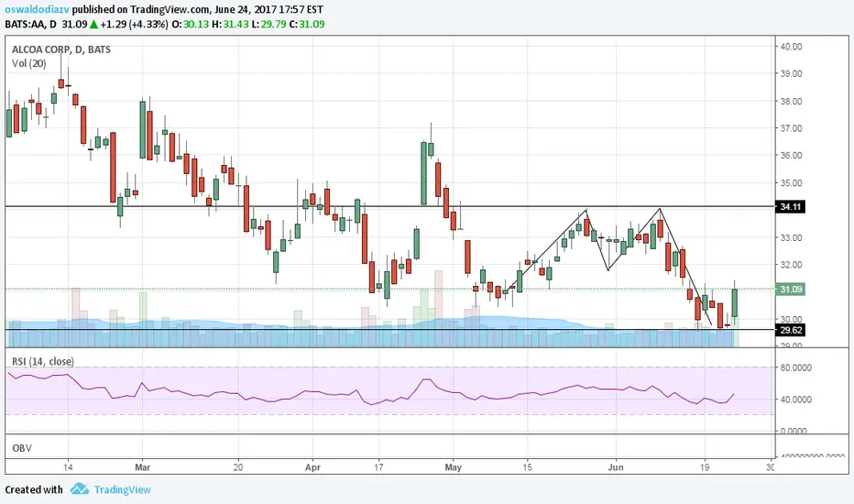The height and width of the screenshot is (504, 854).
Task: Click the H:31.43 high value in header
Action: 230,24
